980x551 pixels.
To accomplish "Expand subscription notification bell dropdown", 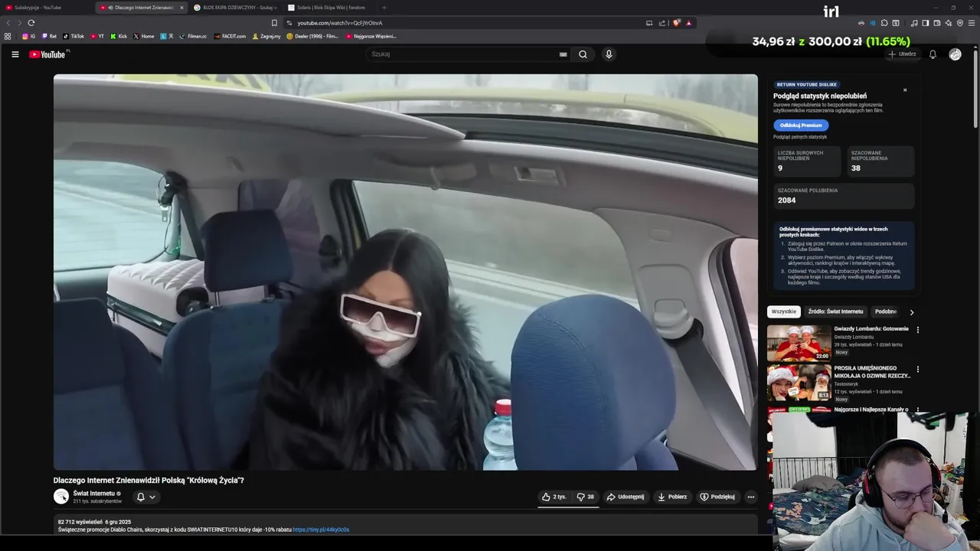I will coord(145,497).
